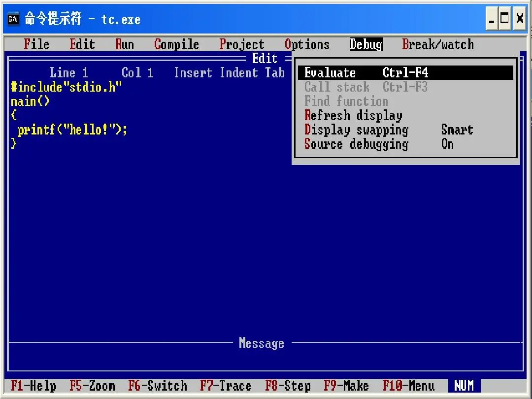Select F8-Step in the bottom bar

click(288, 386)
